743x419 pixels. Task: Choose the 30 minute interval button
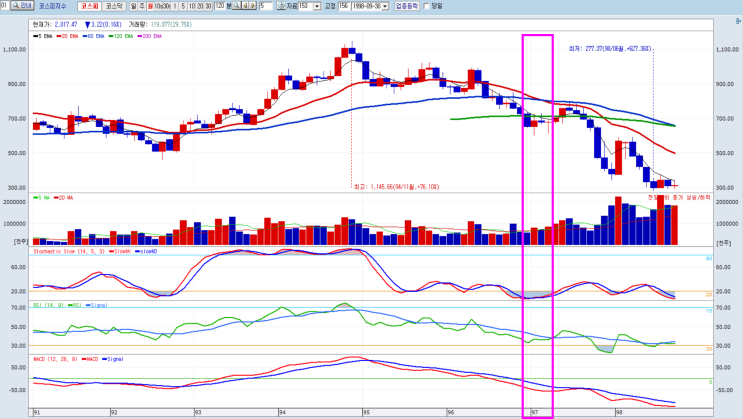[208, 6]
